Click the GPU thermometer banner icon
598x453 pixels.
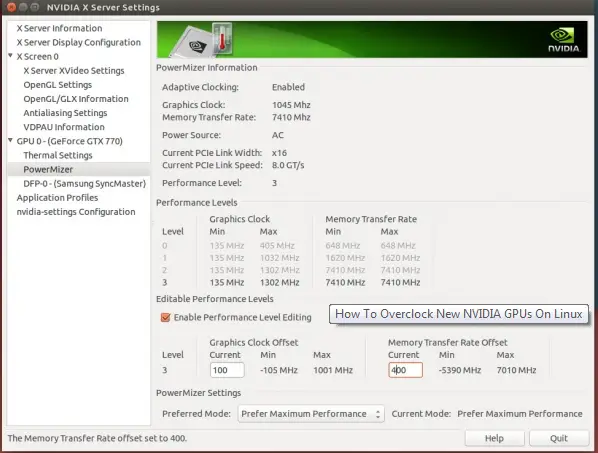(202, 40)
